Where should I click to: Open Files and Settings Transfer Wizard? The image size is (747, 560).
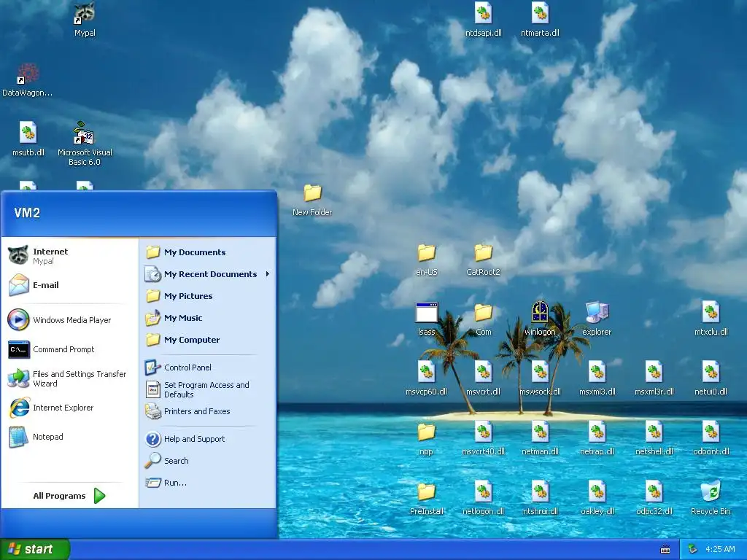69,378
